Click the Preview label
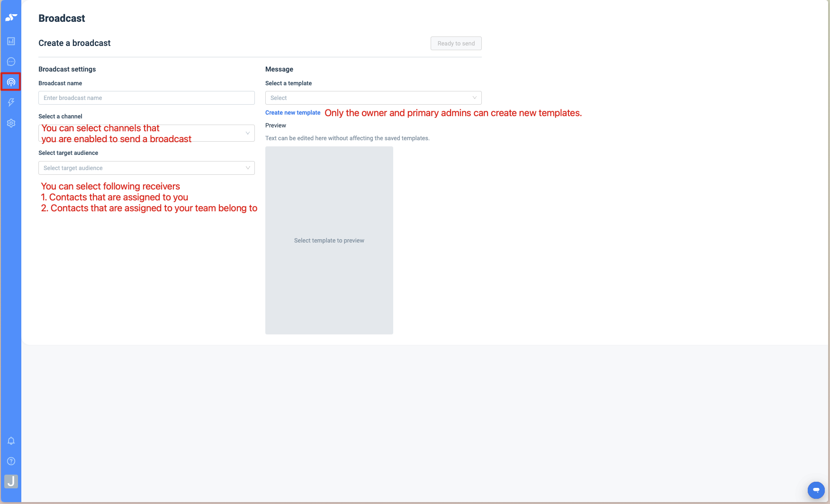 click(x=276, y=126)
